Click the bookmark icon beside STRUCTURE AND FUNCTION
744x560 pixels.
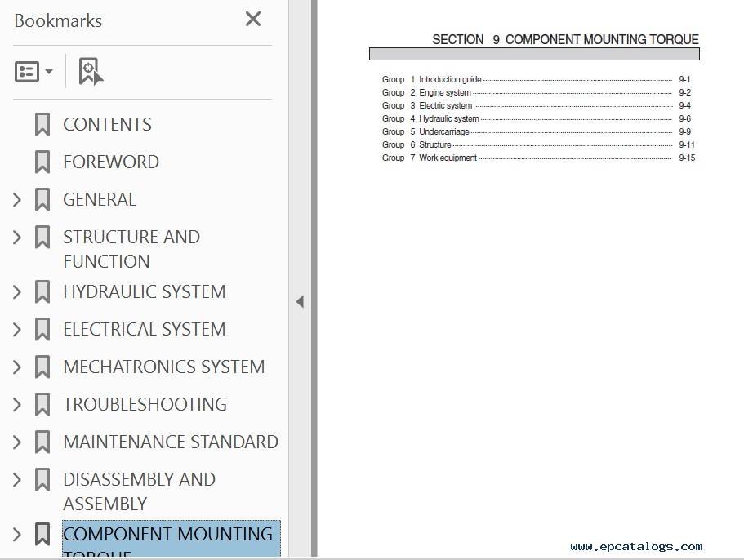point(42,237)
